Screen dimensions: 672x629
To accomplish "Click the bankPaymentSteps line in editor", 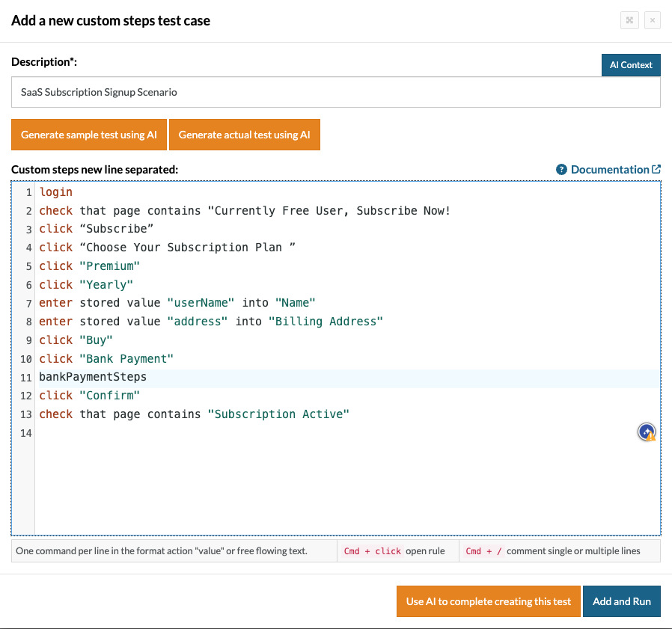I will click(93, 377).
